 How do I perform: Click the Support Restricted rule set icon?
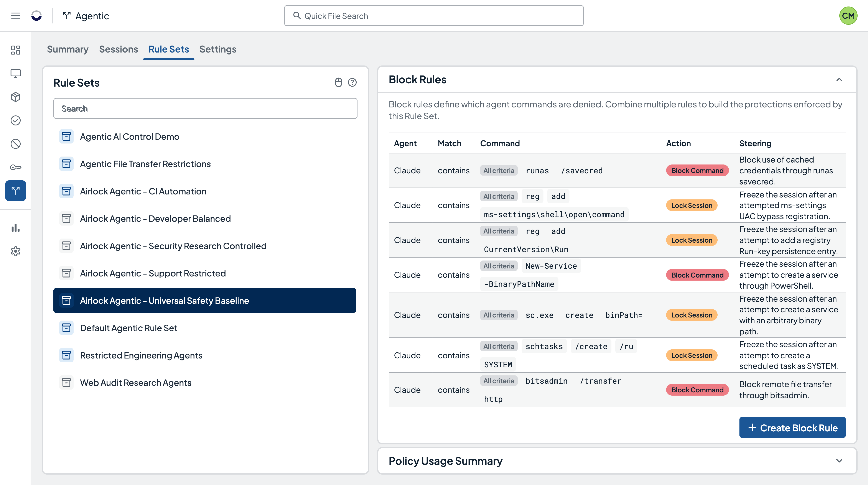tap(66, 273)
